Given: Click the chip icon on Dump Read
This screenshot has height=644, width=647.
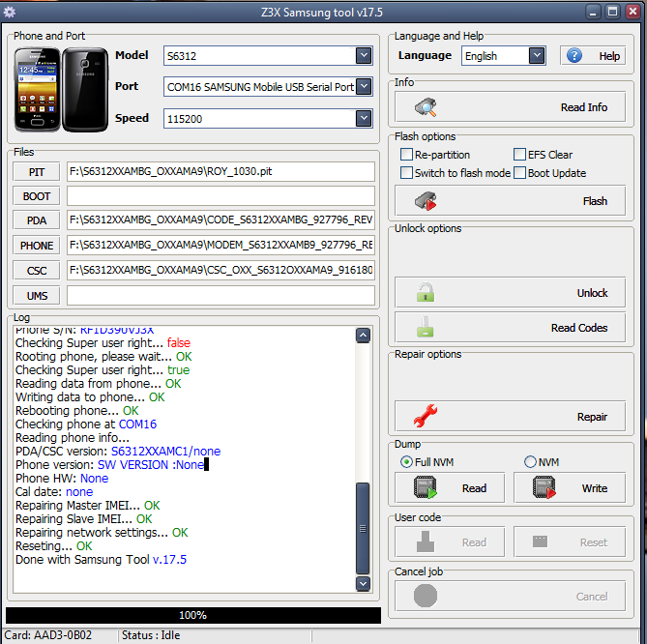Looking at the screenshot, I should click(426, 487).
